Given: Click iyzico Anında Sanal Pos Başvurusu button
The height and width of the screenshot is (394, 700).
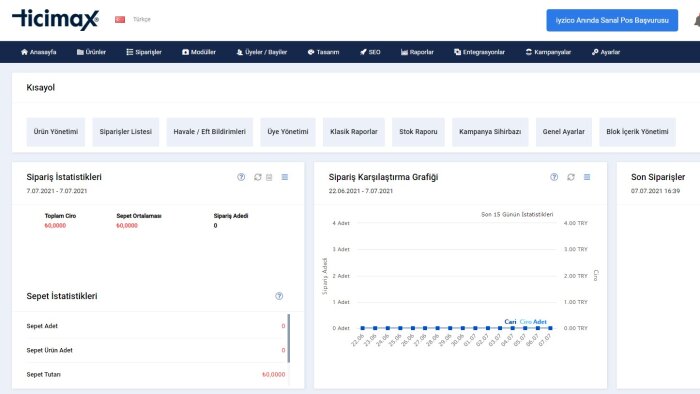Looking at the screenshot, I should (x=612, y=21).
